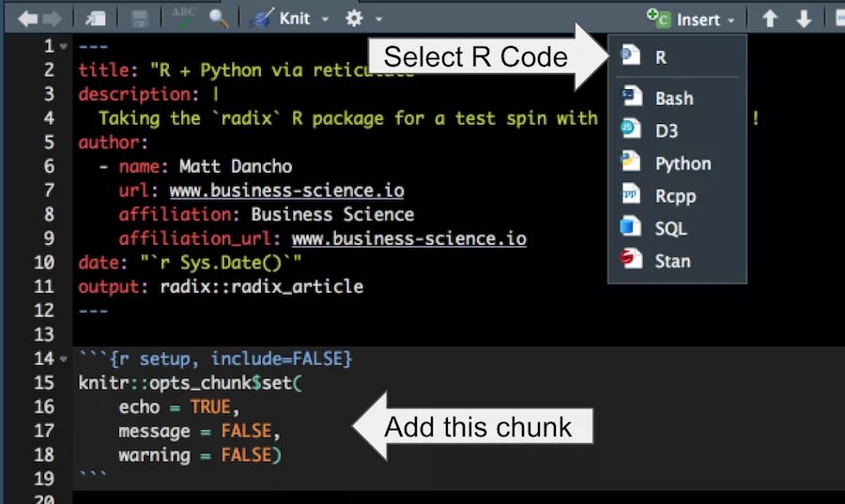Click line number 10 in gutter

pyautogui.click(x=44, y=262)
